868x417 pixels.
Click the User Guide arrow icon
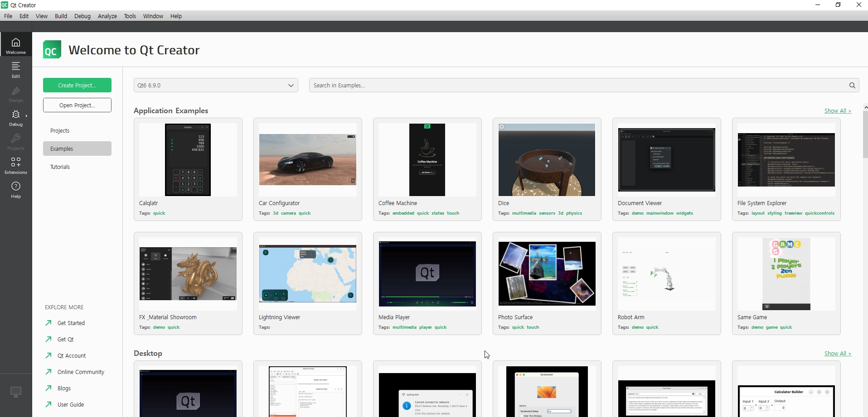[x=48, y=404]
